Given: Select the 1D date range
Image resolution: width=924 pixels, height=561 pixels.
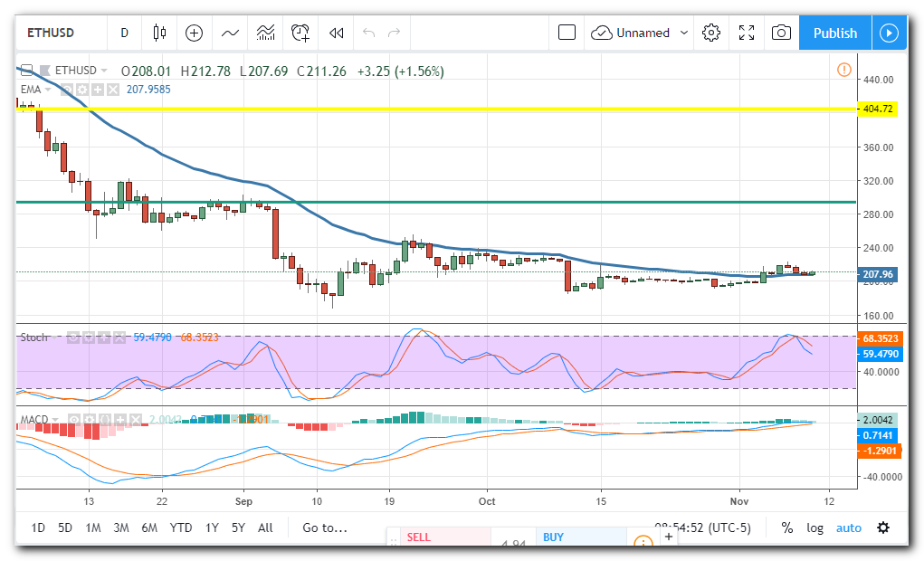Looking at the screenshot, I should click(38, 528).
